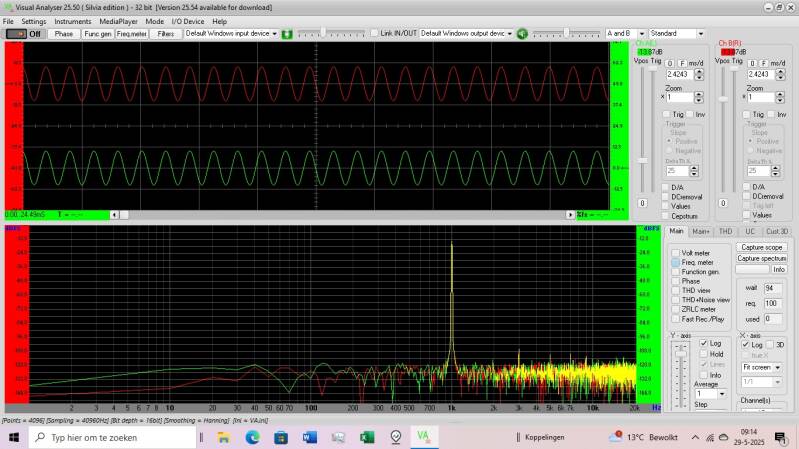Click the Capture spectrum button
799x449 pixels.
coord(761,258)
